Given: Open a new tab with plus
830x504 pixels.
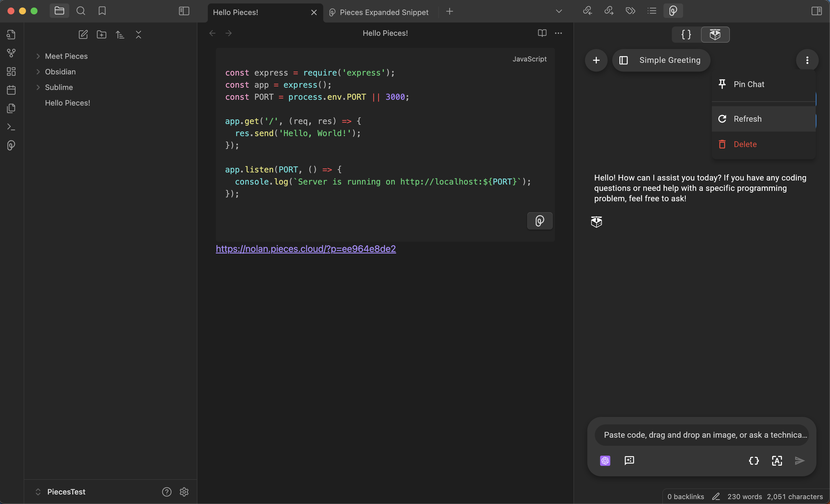Looking at the screenshot, I should click(450, 12).
